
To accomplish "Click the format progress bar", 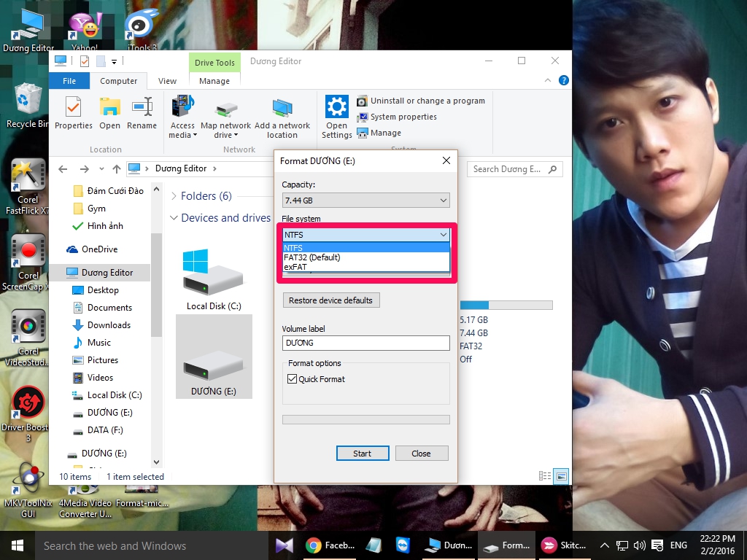I will pyautogui.click(x=365, y=419).
